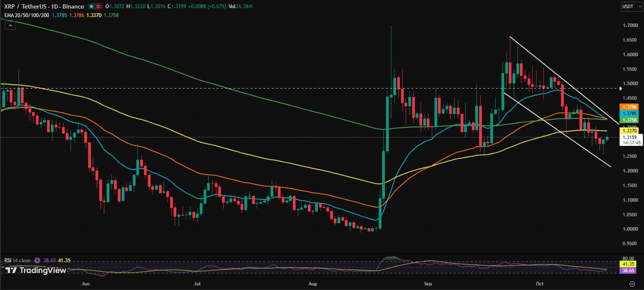This screenshot has width=644, height=290.
Task: Select the lower white channel trendline
Action: (557, 129)
